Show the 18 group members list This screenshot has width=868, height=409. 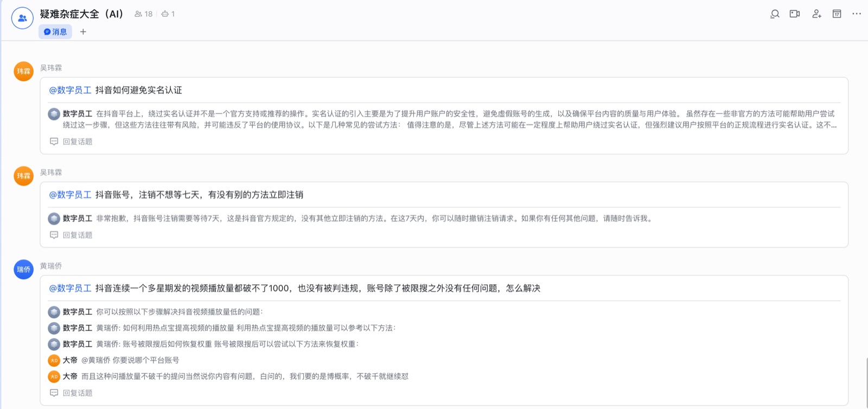[x=144, y=14]
